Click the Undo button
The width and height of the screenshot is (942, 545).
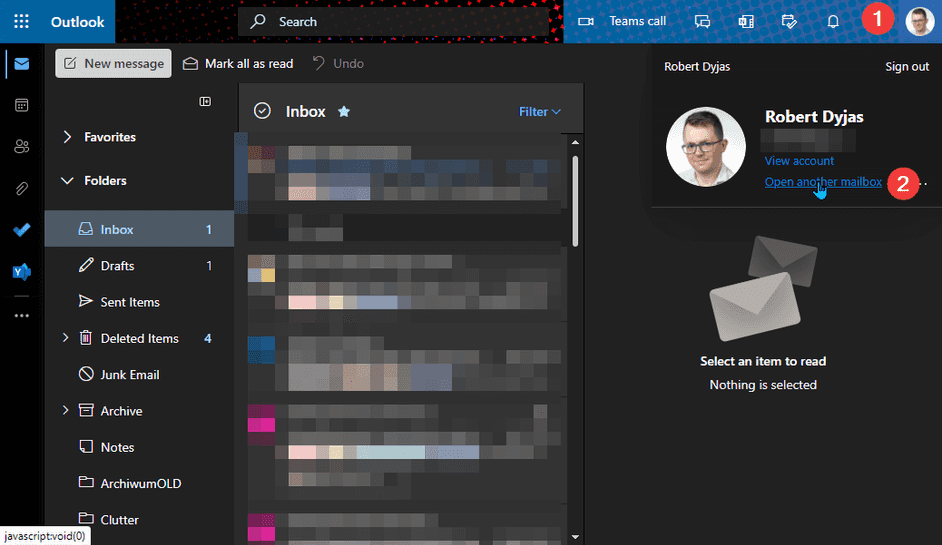(x=338, y=64)
